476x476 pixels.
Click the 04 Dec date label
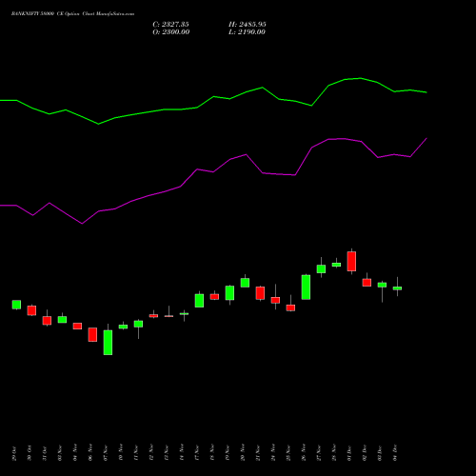pos(395,453)
